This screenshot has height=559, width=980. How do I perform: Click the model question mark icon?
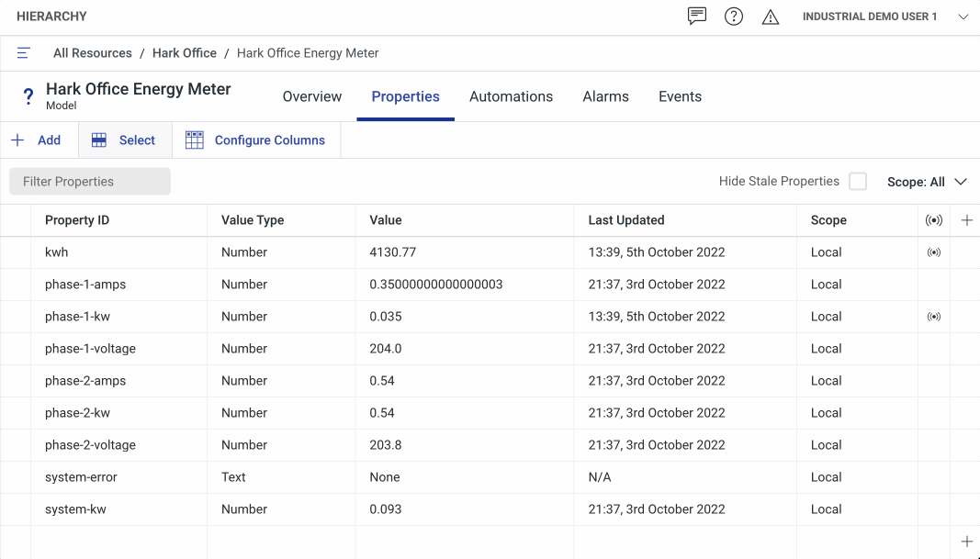point(28,96)
